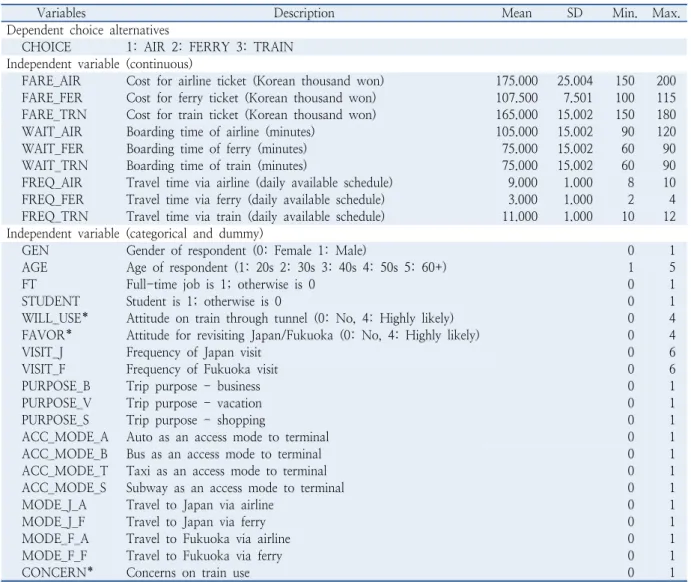Click the STUDENT variable name
Screen dimensions: 691x582
[x=51, y=301]
